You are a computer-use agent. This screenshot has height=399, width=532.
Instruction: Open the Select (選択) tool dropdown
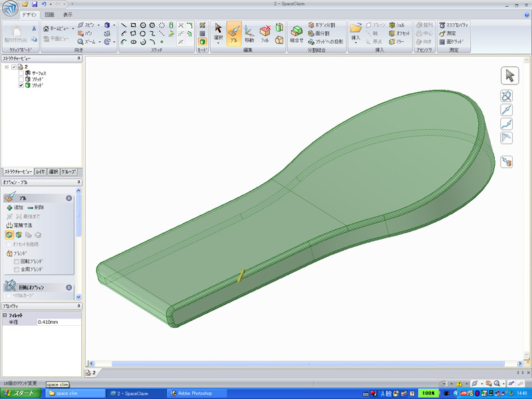218,43
